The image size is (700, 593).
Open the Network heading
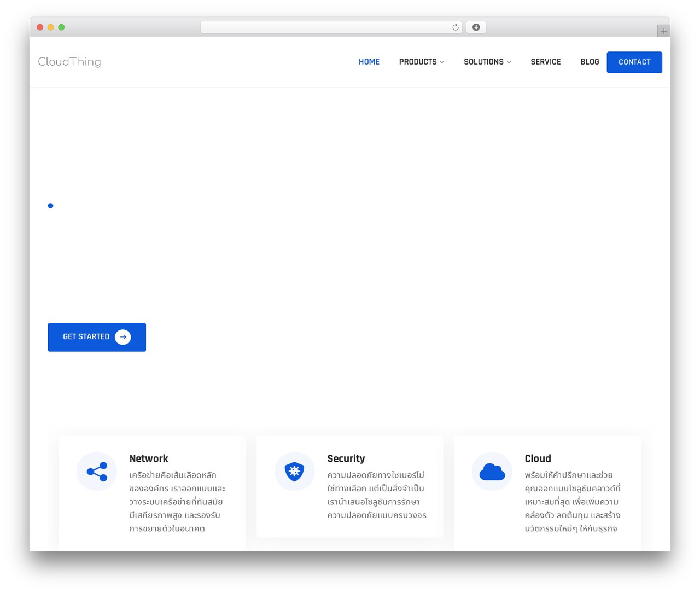click(x=149, y=458)
